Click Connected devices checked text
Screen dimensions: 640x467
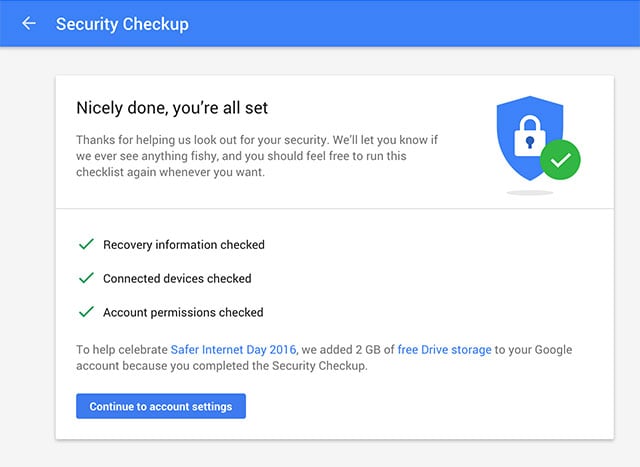(x=177, y=278)
